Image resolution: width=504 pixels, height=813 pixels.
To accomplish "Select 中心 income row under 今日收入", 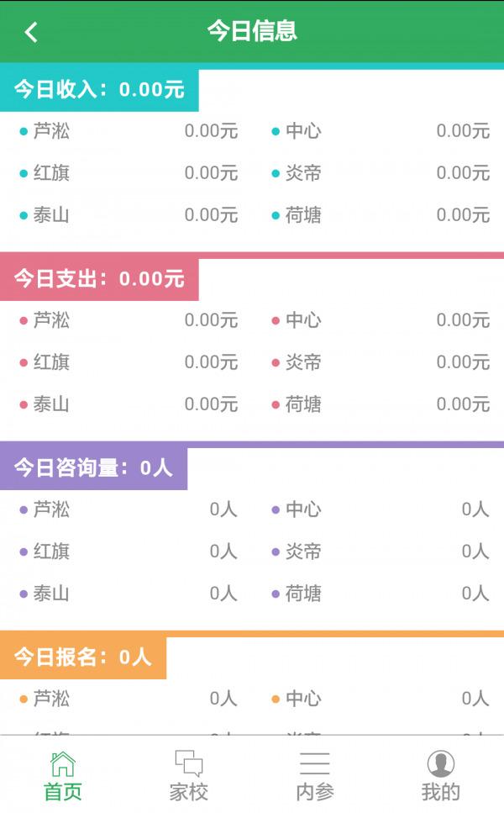I will point(303,131).
